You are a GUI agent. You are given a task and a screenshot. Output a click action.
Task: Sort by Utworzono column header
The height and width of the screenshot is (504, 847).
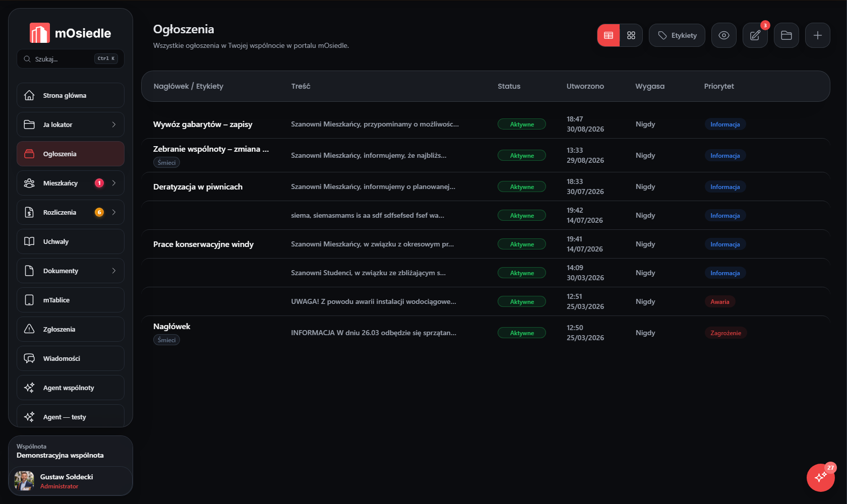[585, 86]
